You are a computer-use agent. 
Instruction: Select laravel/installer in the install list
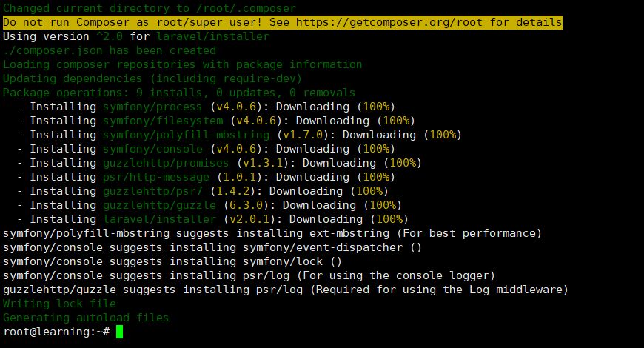pos(159,219)
